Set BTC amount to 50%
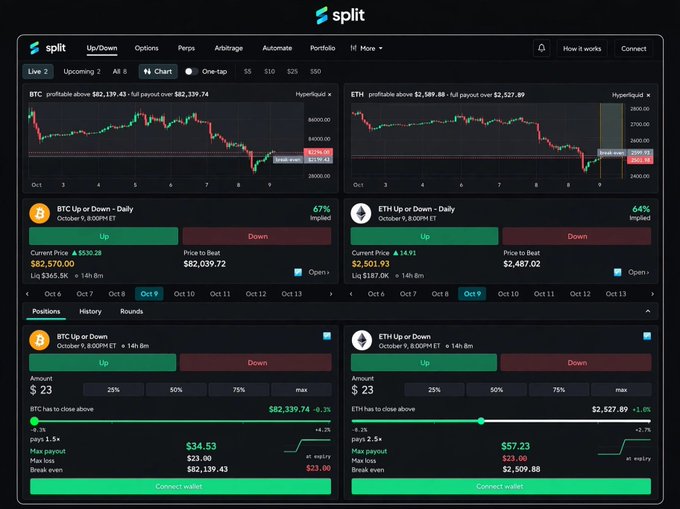 pyautogui.click(x=176, y=390)
